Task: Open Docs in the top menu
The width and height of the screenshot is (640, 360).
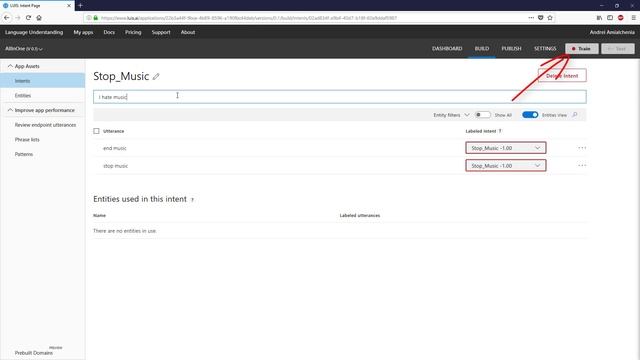Action: pyautogui.click(x=109, y=32)
